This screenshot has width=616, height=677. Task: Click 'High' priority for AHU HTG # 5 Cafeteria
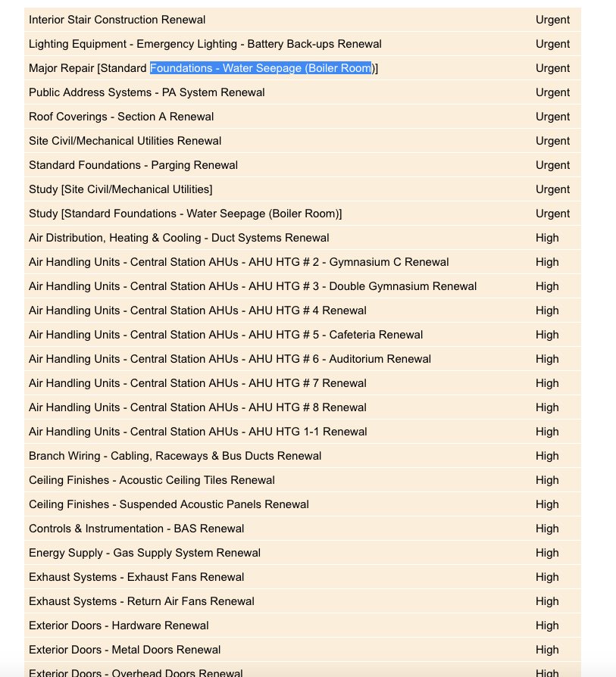(x=547, y=335)
